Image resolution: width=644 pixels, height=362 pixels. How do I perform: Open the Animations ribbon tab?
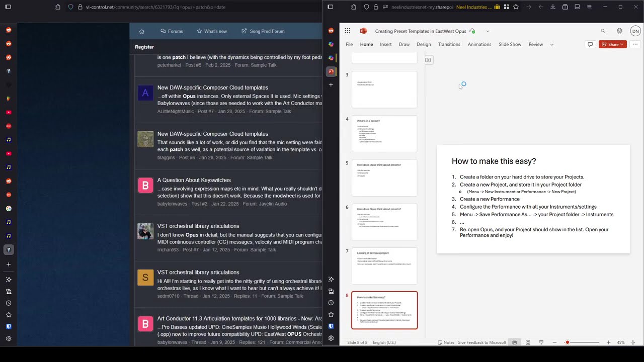click(x=479, y=44)
